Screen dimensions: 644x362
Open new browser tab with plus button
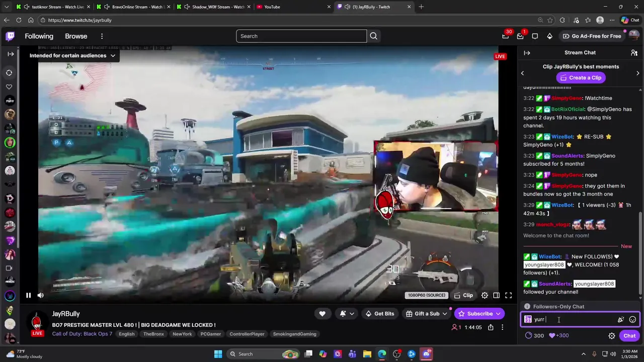coord(421,7)
